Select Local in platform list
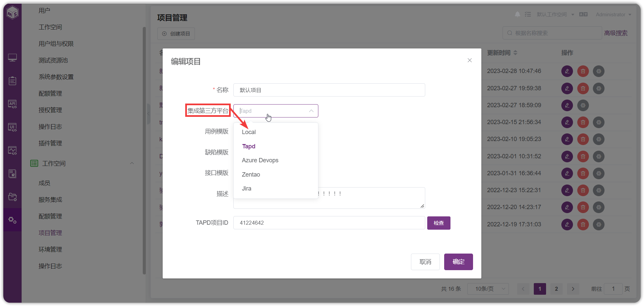Image resolution: width=644 pixels, height=306 pixels. pyautogui.click(x=276, y=132)
